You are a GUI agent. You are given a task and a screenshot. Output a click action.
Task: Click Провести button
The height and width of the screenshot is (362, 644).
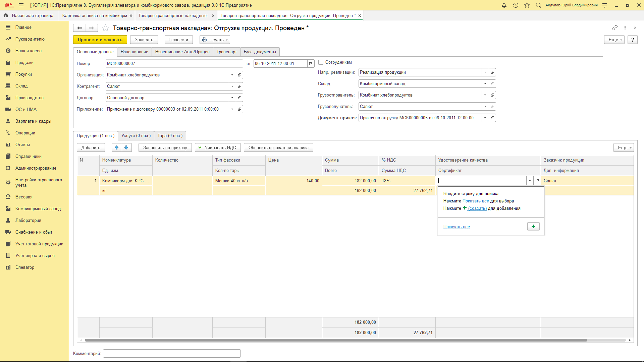[178, 40]
